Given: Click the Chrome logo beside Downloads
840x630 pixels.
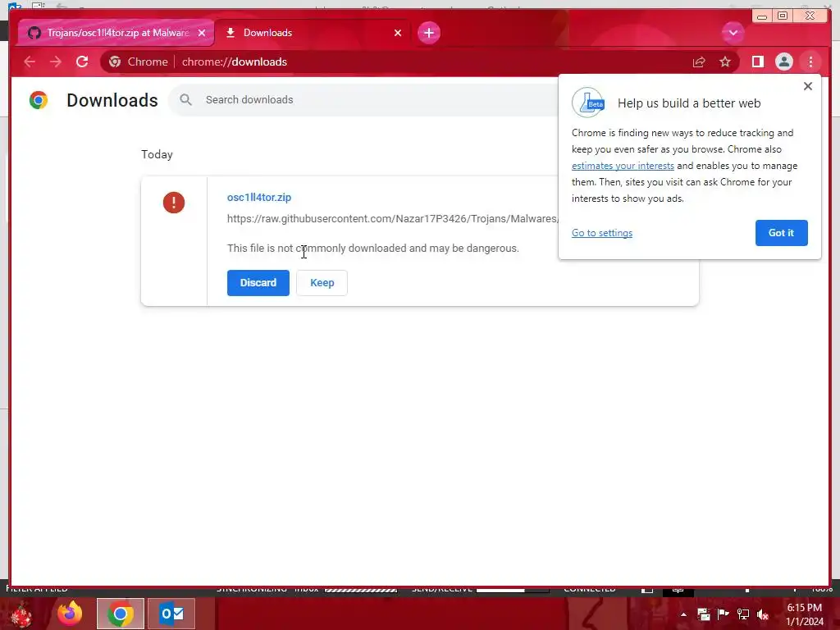Looking at the screenshot, I should pyautogui.click(x=38, y=100).
